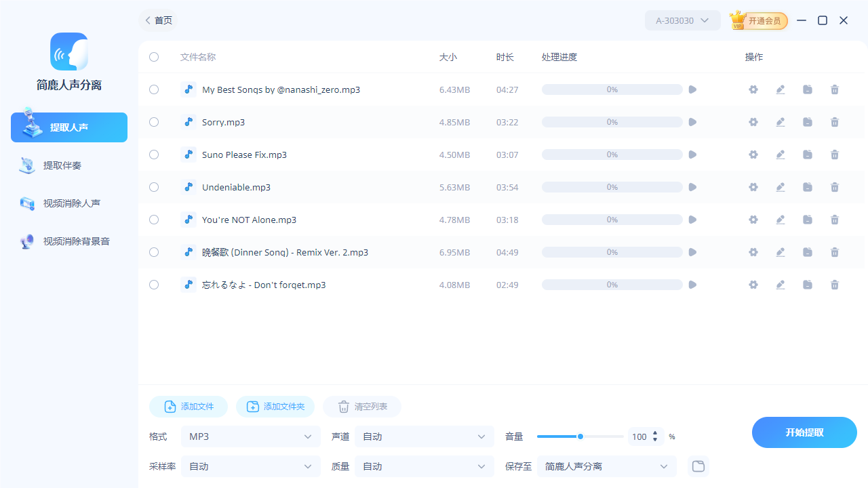This screenshot has height=488, width=868.
Task: Delete You're NOT Alone.mp3 with trash icon
Action: point(835,220)
